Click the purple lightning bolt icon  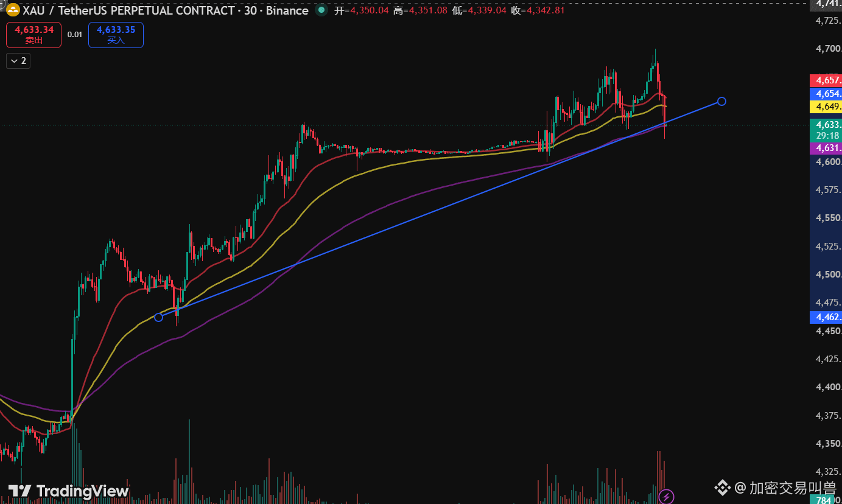click(x=667, y=497)
